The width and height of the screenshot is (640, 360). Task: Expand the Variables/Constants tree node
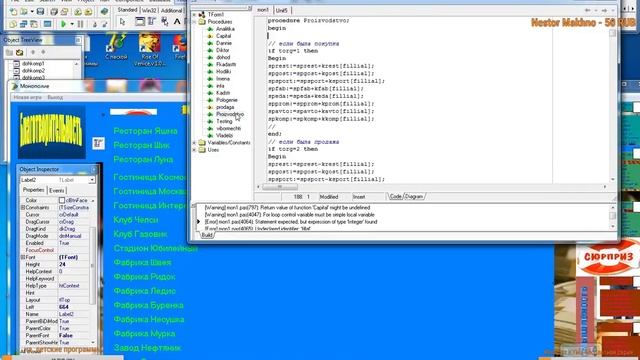(x=194, y=143)
